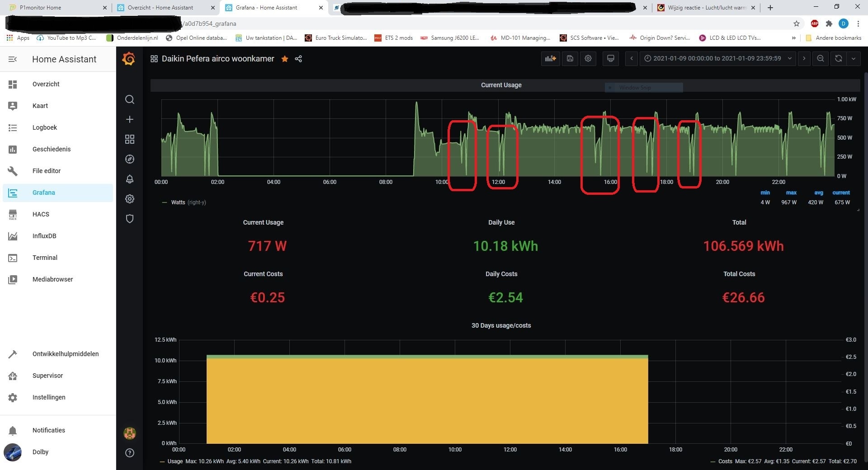Image resolution: width=868 pixels, height=470 pixels.
Task: Open HACS in sidebar
Action: 58,214
